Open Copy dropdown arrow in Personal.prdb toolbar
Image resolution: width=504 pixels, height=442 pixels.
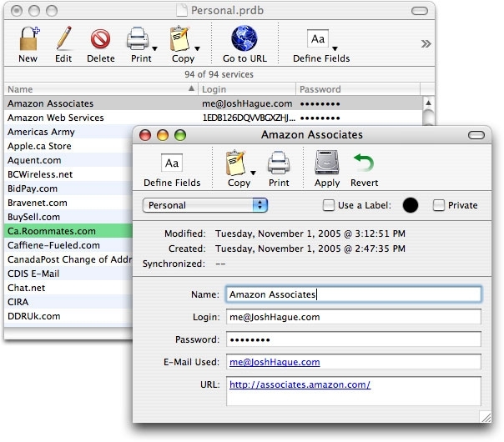[x=198, y=49]
